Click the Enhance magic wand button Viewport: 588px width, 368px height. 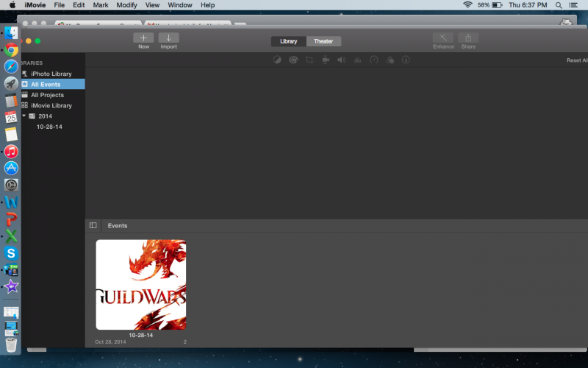(443, 38)
